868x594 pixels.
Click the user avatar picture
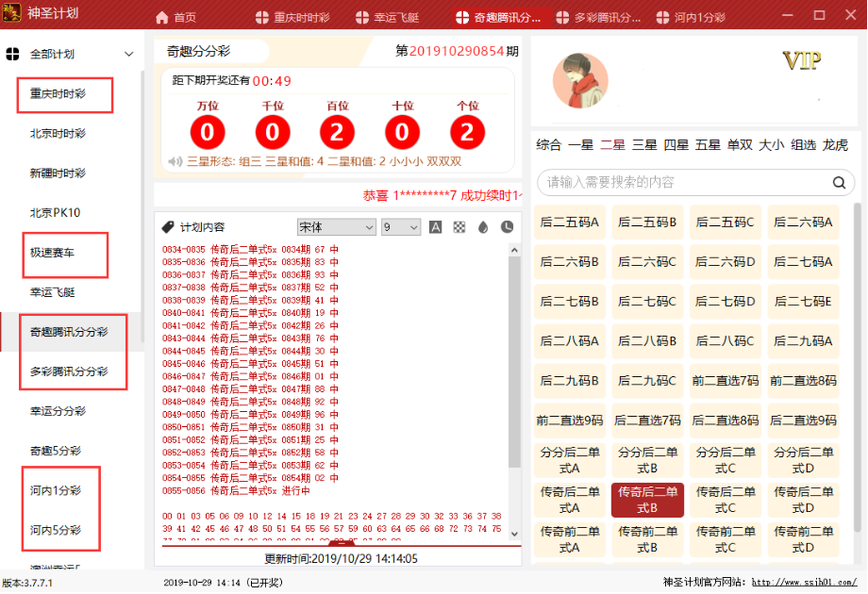click(579, 80)
